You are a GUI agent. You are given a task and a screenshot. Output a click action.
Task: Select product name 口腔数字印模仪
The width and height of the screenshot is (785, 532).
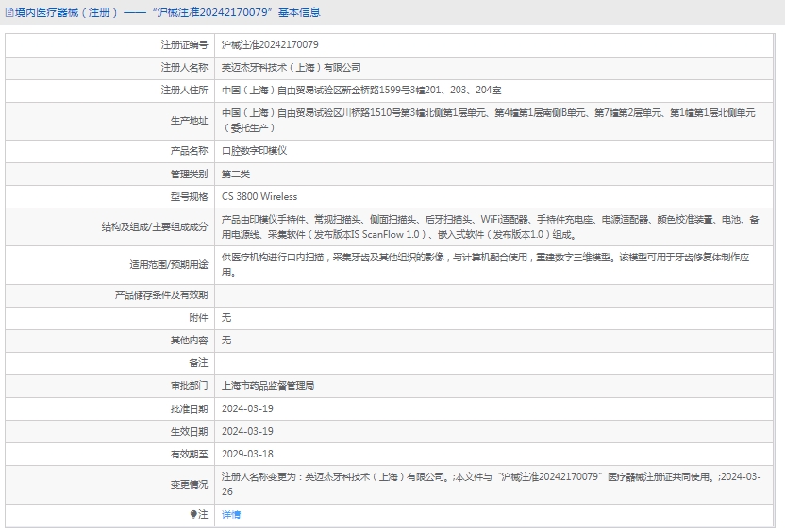click(x=254, y=151)
